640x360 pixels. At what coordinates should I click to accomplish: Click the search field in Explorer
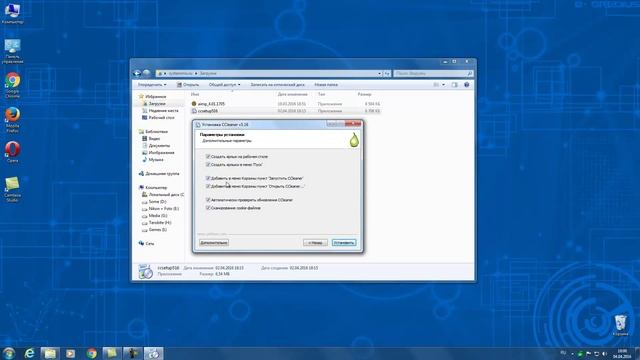tap(433, 73)
